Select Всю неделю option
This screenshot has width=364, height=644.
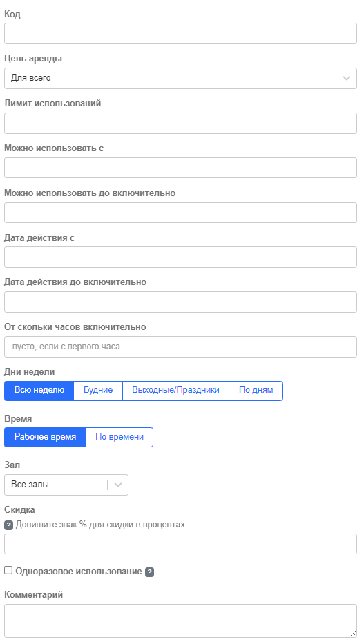[x=39, y=390]
